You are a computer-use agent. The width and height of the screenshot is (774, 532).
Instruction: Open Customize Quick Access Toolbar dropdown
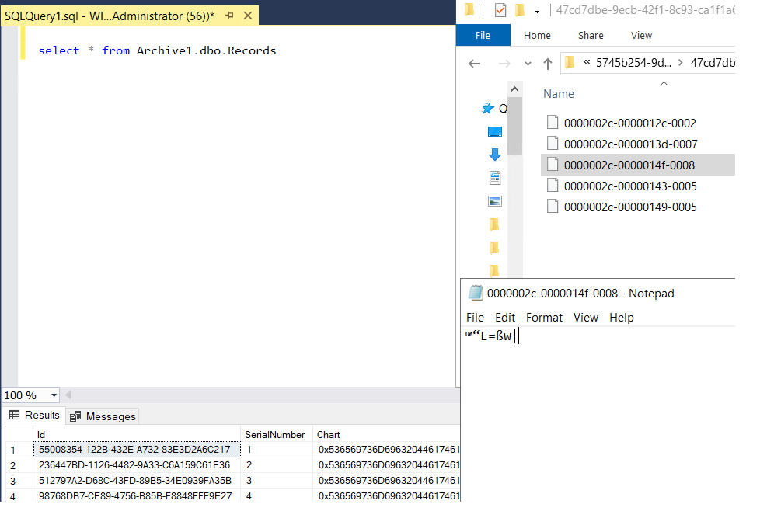536,11
